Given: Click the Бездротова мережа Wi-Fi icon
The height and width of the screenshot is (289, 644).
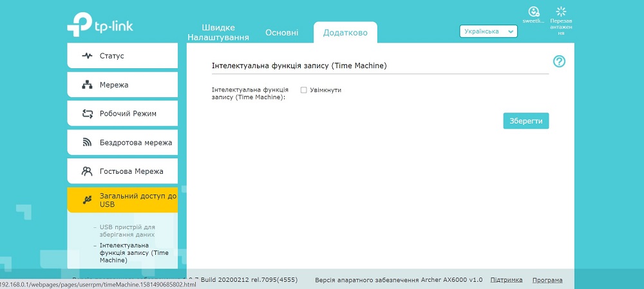Looking at the screenshot, I should [87, 142].
